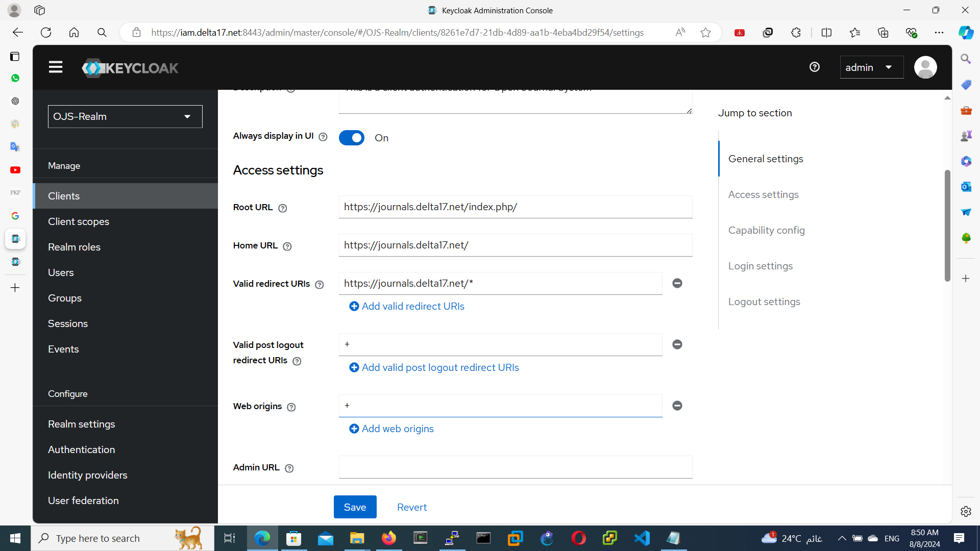Toggle Always display in UI switch
Screen dimensions: 980x551
(352, 138)
